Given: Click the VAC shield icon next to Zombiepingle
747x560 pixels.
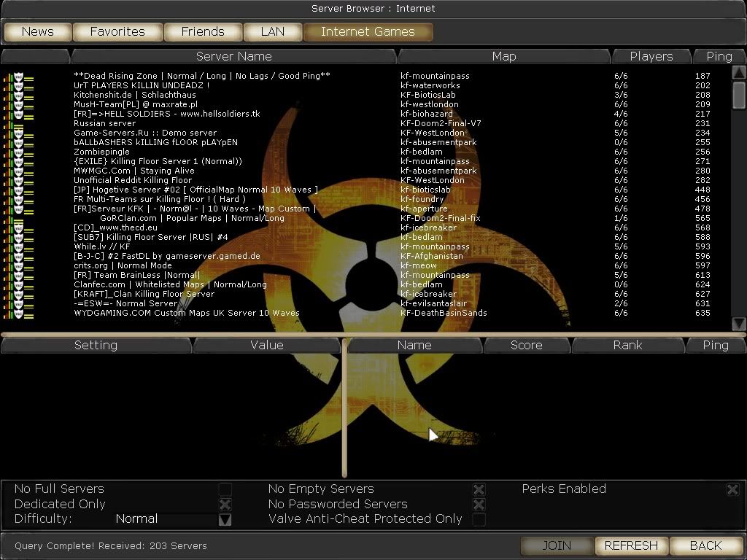Looking at the screenshot, I should point(19,152).
